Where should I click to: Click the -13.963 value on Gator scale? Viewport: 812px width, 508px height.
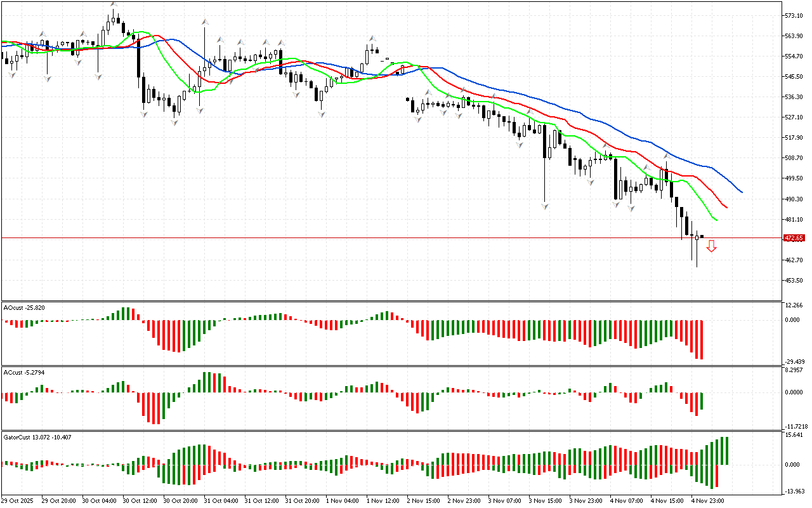click(794, 491)
